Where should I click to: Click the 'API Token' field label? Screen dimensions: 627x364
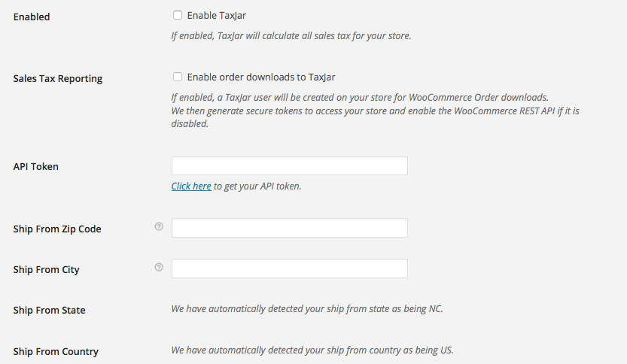(x=35, y=167)
